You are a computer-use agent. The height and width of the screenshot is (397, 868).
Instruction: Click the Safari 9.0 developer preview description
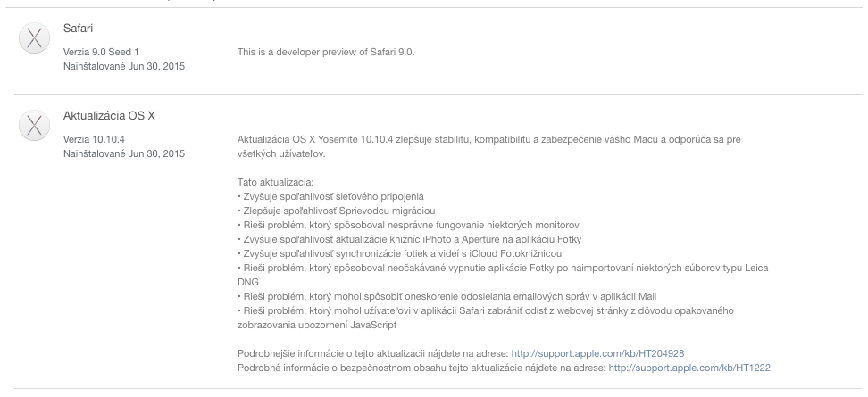click(326, 52)
